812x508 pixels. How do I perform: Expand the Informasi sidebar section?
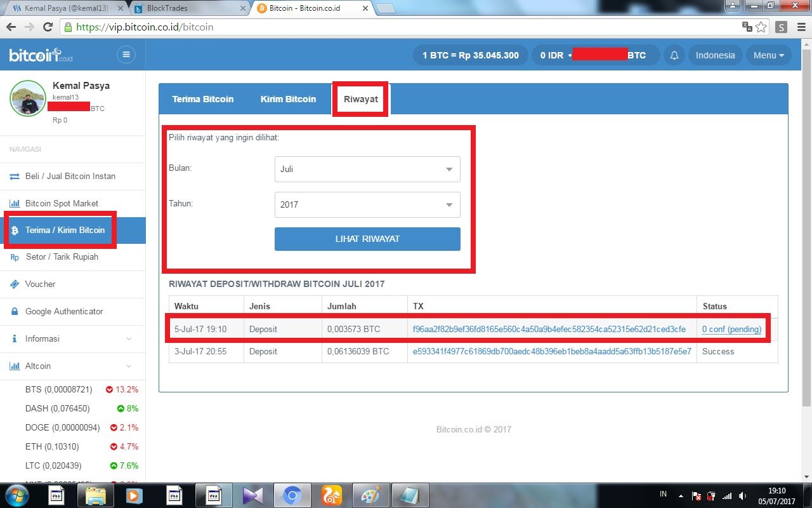tap(73, 338)
